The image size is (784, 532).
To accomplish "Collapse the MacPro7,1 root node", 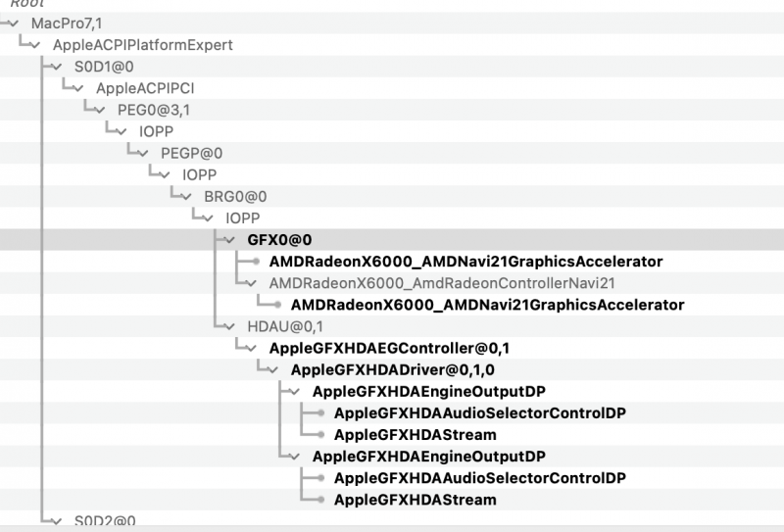I will click(x=14, y=23).
